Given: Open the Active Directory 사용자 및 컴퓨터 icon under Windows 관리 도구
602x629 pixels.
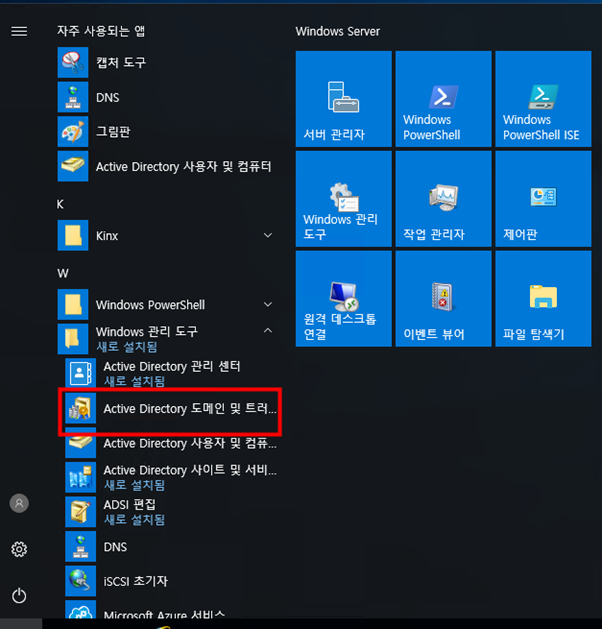Looking at the screenshot, I should [81, 443].
